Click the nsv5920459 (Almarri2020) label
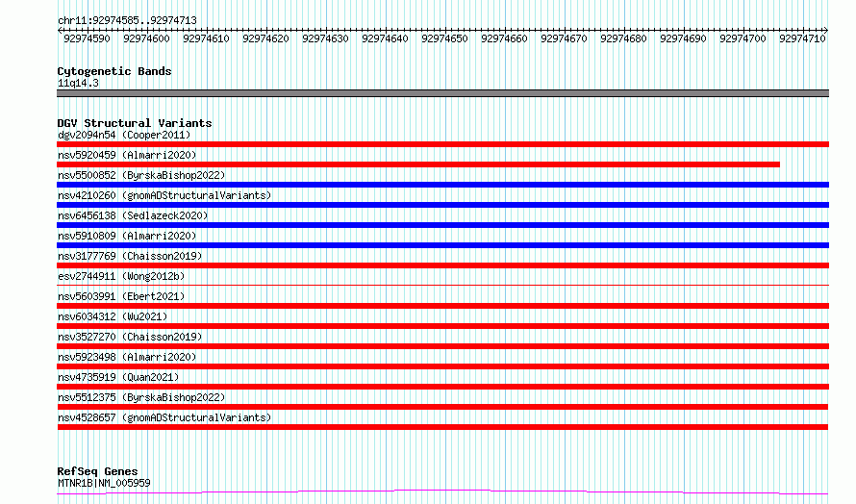 pyautogui.click(x=127, y=155)
